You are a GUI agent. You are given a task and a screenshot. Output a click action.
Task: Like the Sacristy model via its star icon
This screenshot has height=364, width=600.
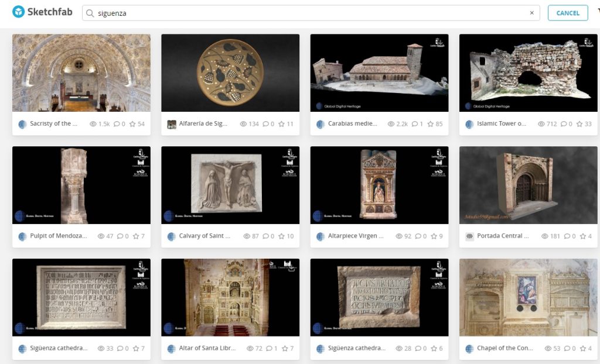[132, 124]
